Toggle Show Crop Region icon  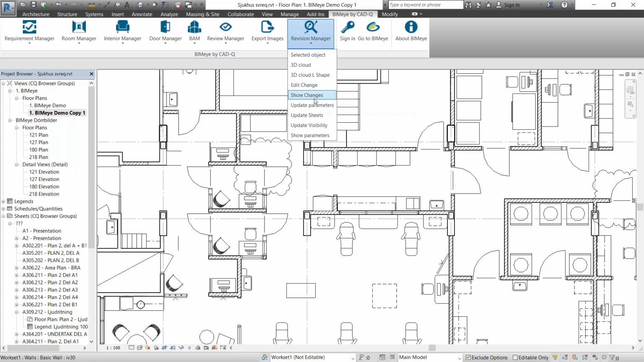[x=173, y=348]
